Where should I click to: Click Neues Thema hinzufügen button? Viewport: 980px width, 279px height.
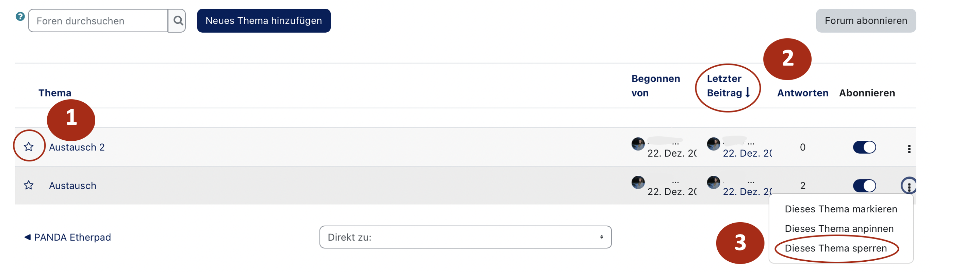click(x=264, y=20)
